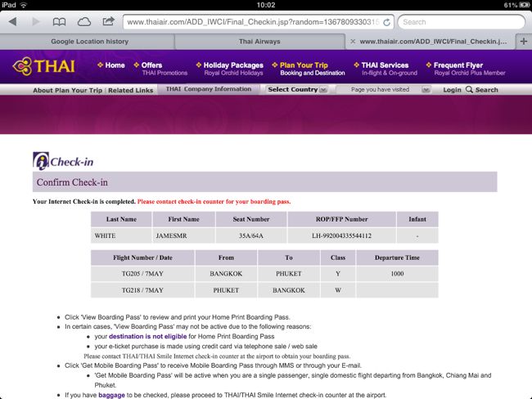Click the ROP/FFP Number column header
The height and width of the screenshot is (399, 532).
341,219
